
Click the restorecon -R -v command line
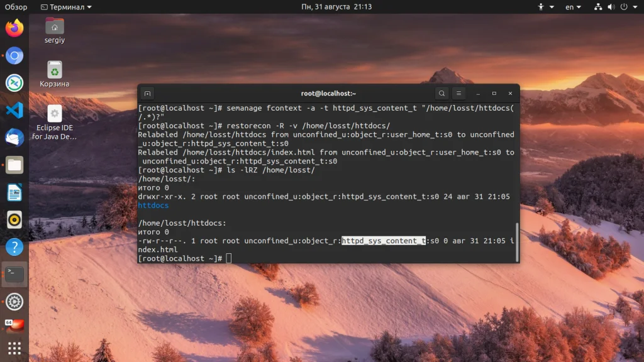264,126
